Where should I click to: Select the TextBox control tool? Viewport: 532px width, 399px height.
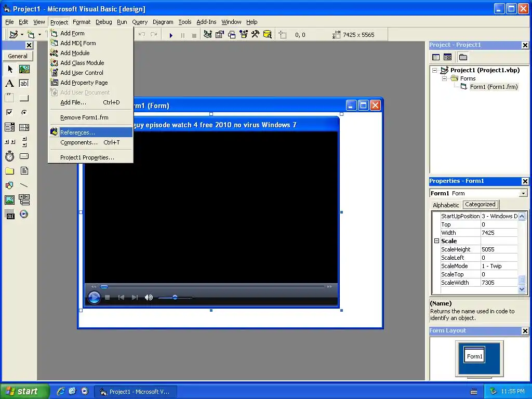click(24, 84)
